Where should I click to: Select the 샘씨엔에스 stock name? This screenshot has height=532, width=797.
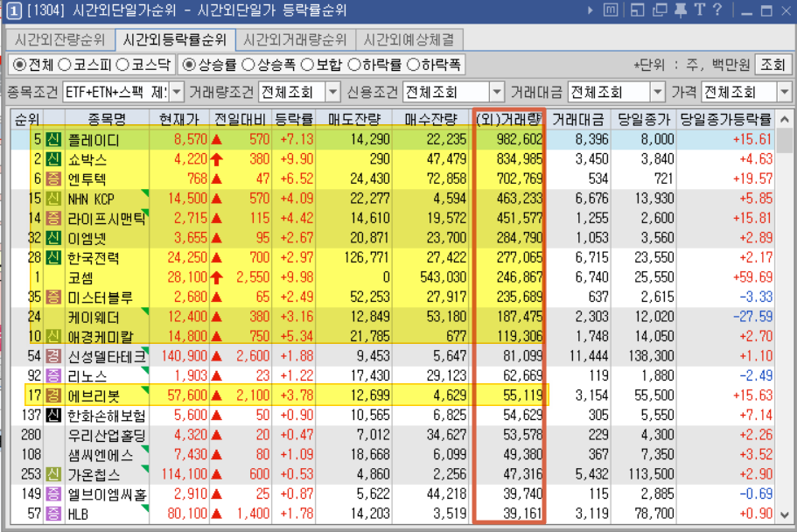pos(100,455)
